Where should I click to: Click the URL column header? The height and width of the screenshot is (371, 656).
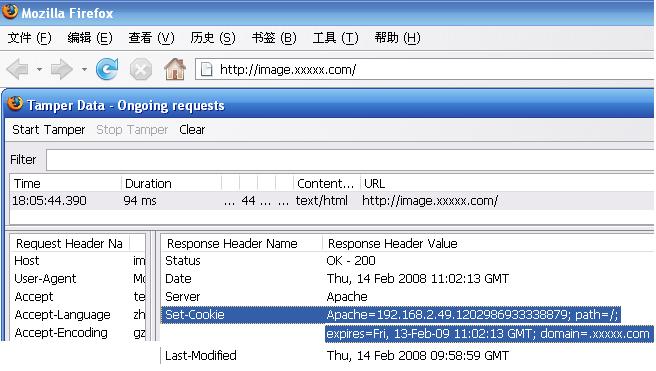click(507, 184)
